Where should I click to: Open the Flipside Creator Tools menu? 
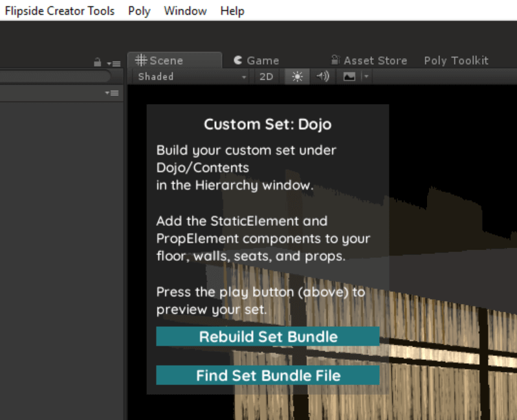(60, 11)
